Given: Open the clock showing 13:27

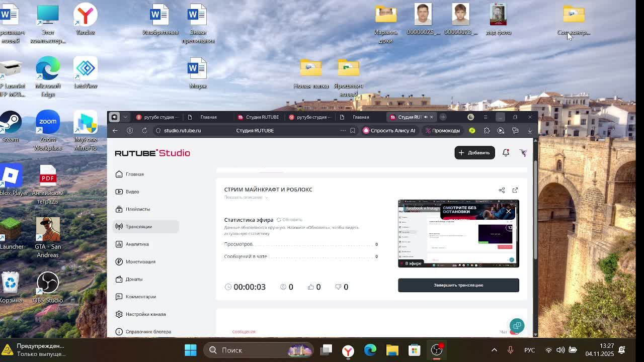Looking at the screenshot, I should click(x=599, y=350).
